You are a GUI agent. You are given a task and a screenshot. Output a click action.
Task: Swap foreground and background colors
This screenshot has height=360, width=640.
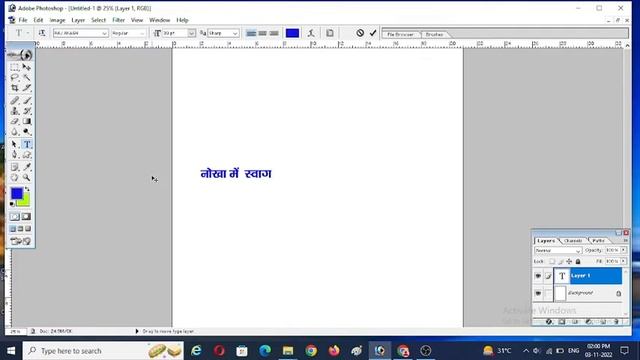click(27, 189)
